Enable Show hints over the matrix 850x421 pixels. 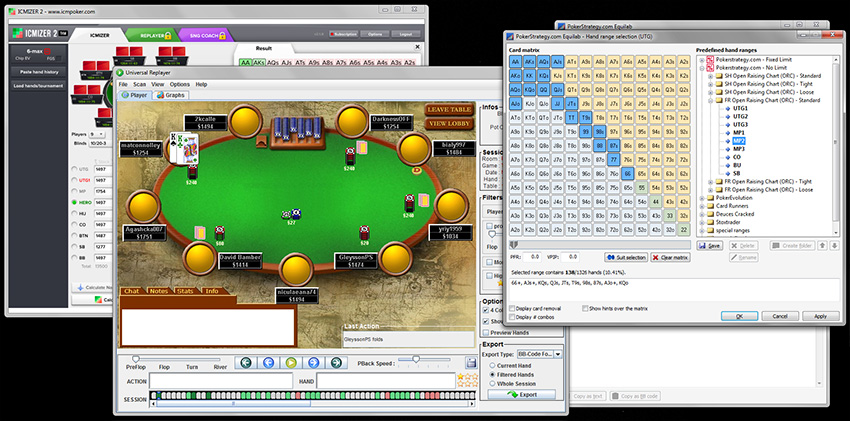click(x=585, y=308)
